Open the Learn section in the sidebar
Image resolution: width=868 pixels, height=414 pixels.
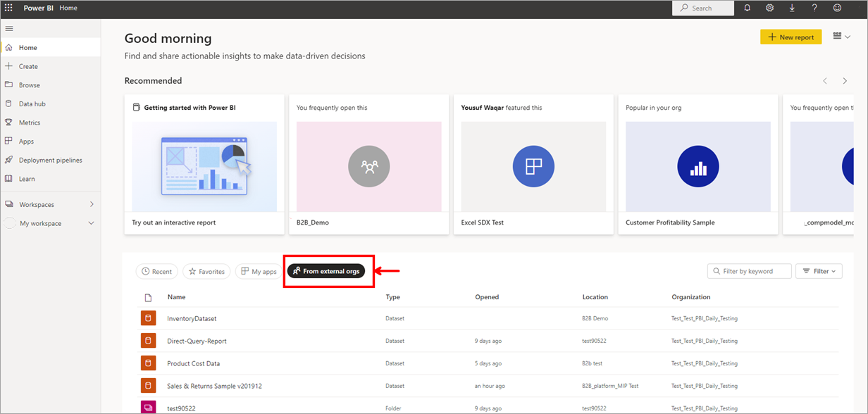click(x=26, y=179)
